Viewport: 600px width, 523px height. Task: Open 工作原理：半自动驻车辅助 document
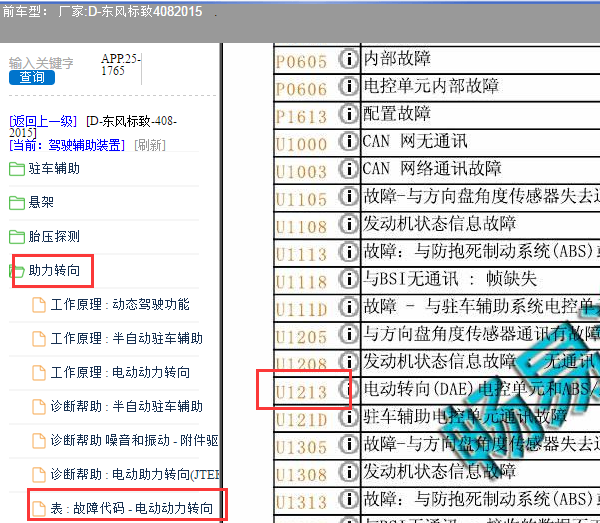click(127, 339)
